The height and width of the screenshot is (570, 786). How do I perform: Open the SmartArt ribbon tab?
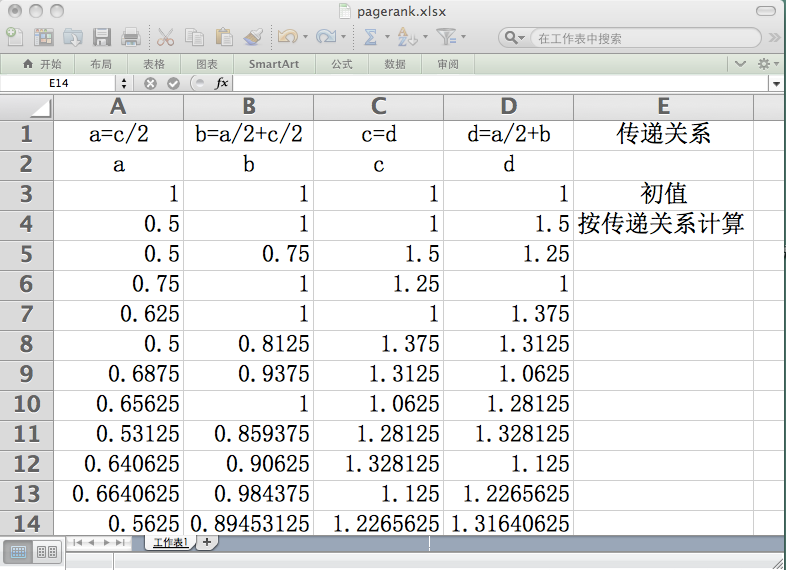[274, 64]
